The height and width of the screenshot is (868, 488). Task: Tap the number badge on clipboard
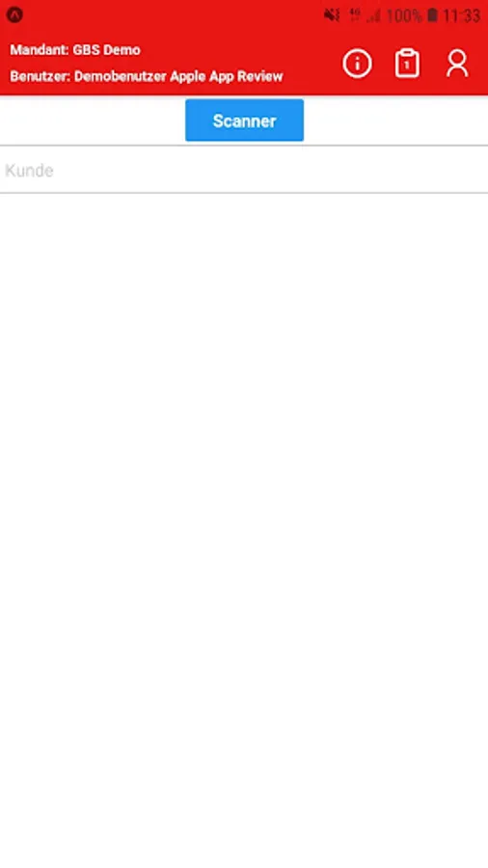(407, 66)
